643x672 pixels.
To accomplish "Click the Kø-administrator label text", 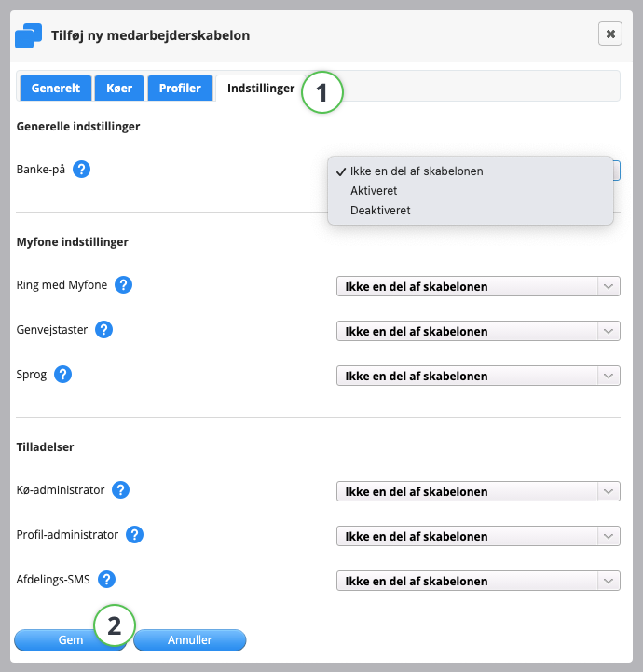I will (61, 490).
